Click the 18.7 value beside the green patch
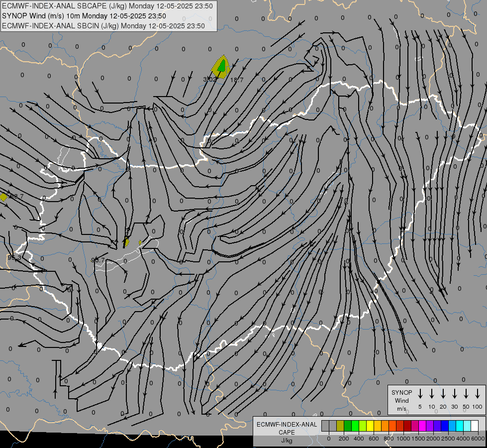The image size is (487, 448). tap(237, 80)
